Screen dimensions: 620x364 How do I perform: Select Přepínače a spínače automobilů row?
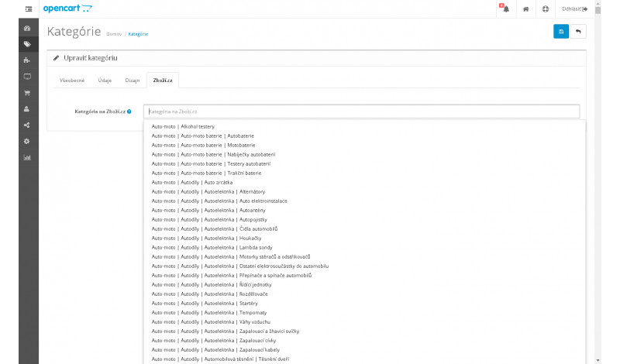point(364,276)
